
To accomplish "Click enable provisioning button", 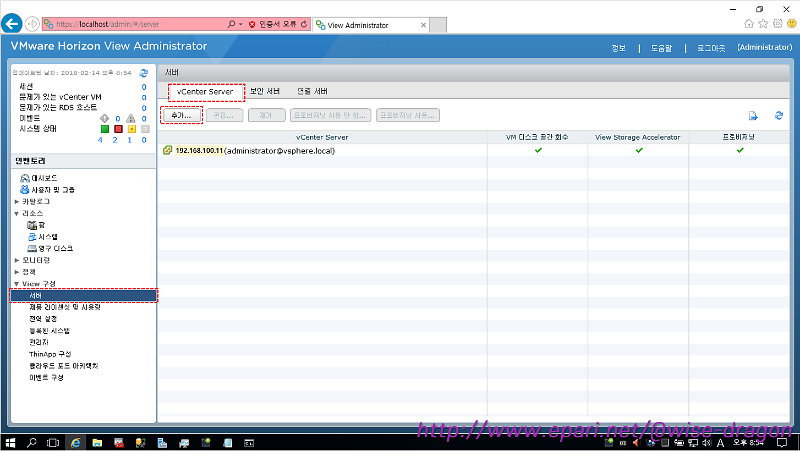I will pos(408,115).
